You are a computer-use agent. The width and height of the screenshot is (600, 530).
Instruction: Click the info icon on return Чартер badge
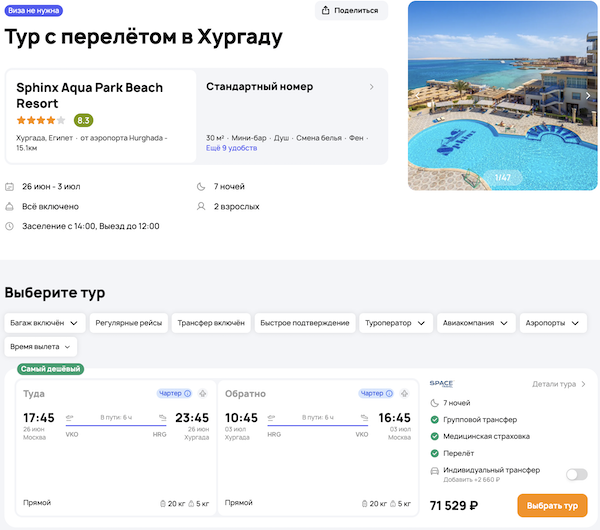click(389, 394)
